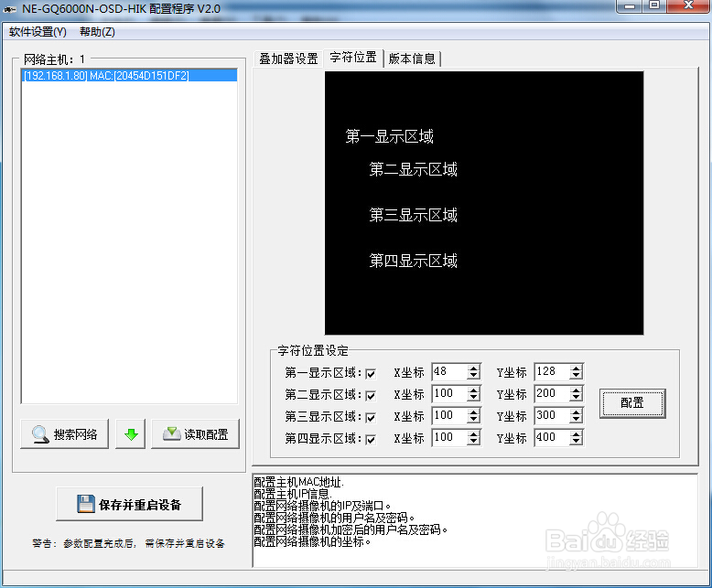Click the app icon in title bar
712x588 pixels.
click(x=10, y=8)
